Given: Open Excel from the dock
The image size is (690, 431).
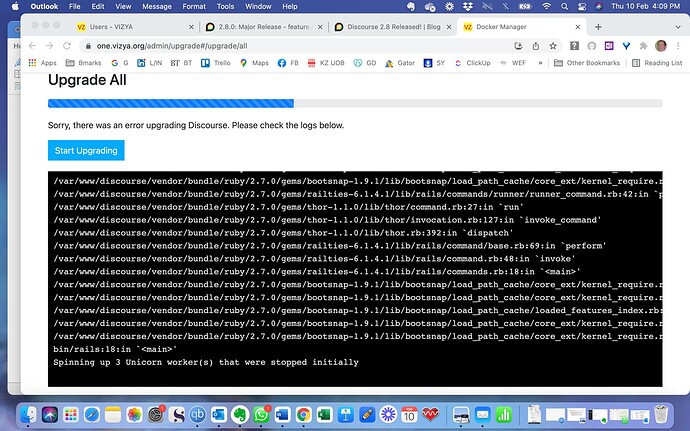Looking at the screenshot, I should (x=324, y=414).
